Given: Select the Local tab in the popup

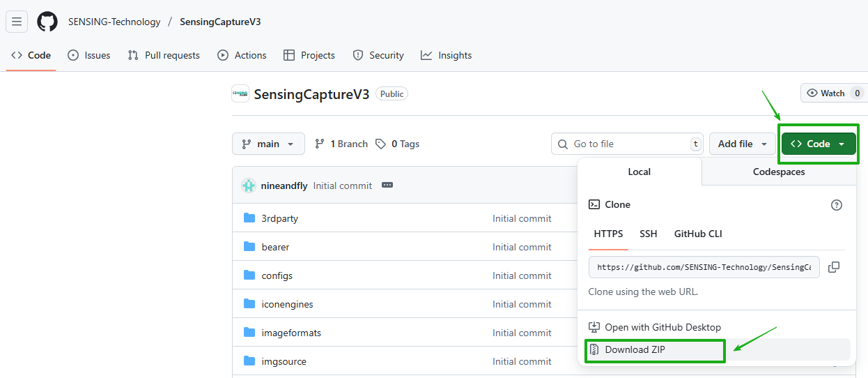Looking at the screenshot, I should pos(640,172).
